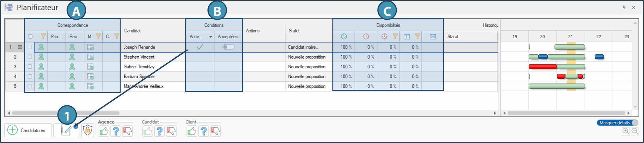The height and width of the screenshot is (143, 644).
Task: Click the shield padlock icon
Action: 87,130
